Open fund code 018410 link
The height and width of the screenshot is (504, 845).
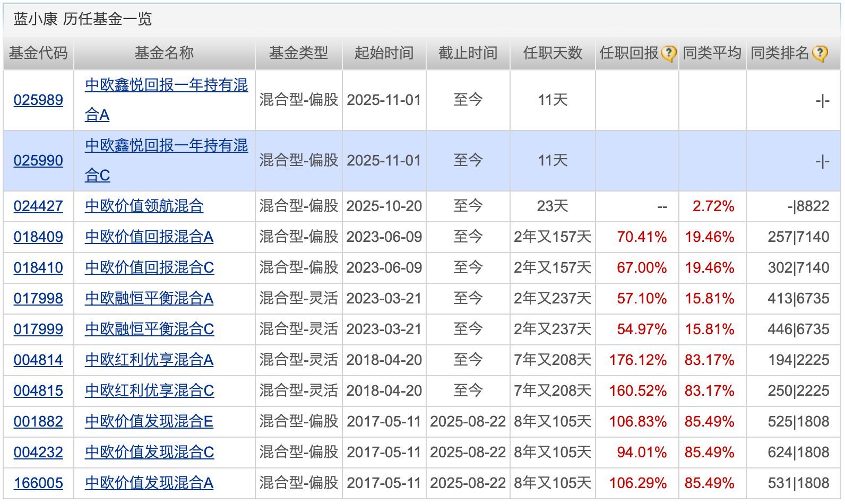click(x=38, y=267)
